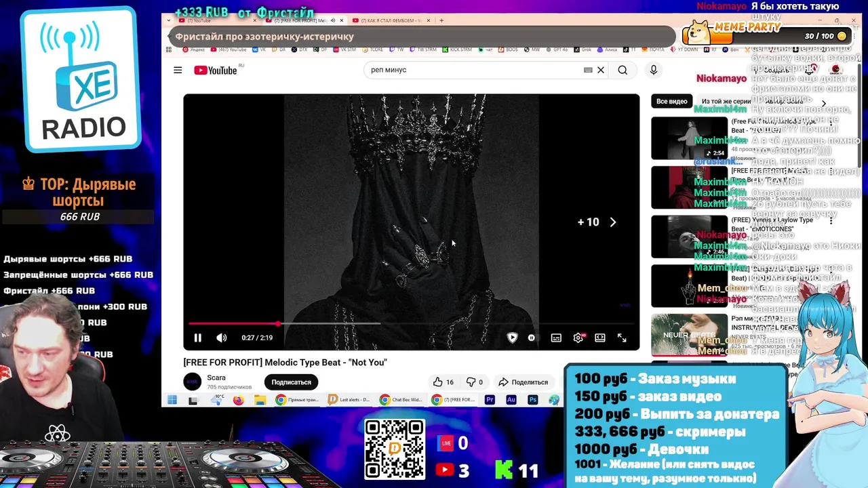Enter fullscreen in the video player
The height and width of the screenshot is (488, 868).
(622, 338)
